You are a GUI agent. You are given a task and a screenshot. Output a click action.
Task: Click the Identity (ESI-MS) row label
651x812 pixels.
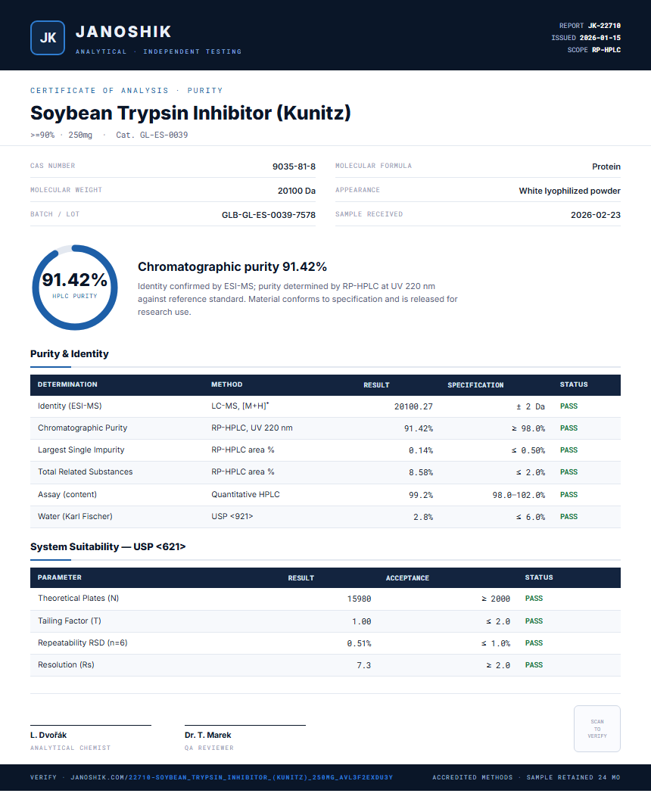point(70,406)
